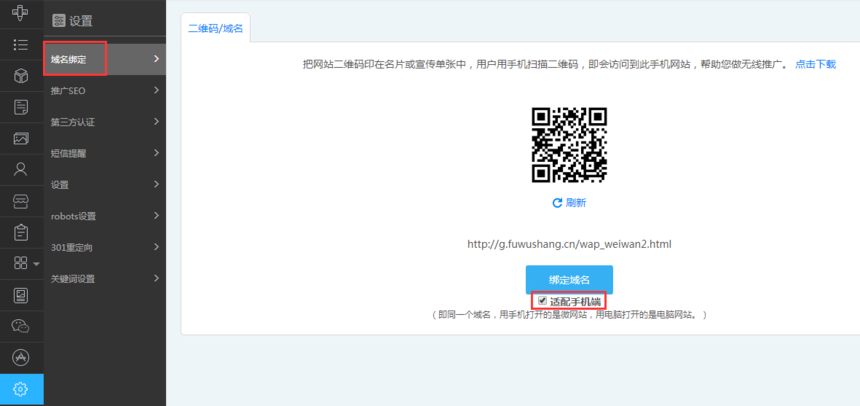Viewport: 860px width, 406px height.
Task: Click the refresh icon under QR code
Action: click(557, 203)
